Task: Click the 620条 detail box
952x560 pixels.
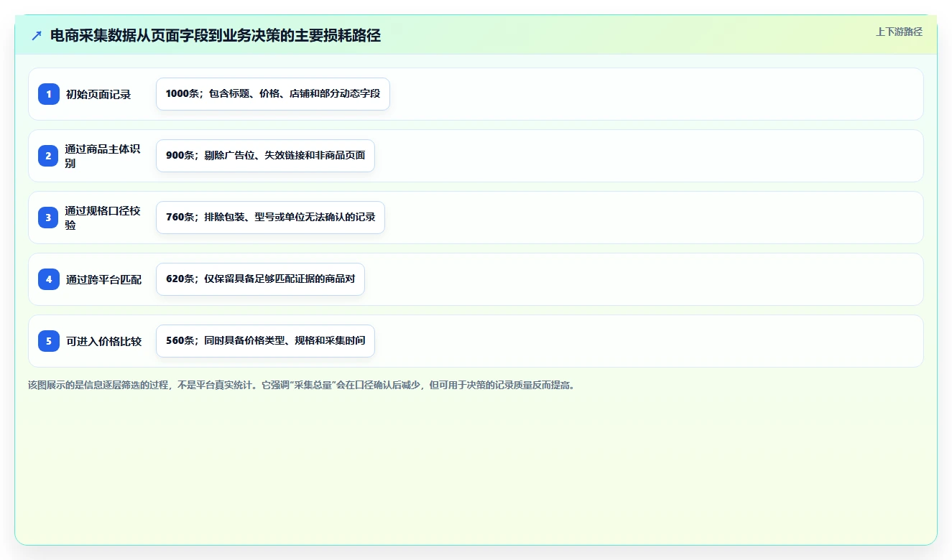Action: coord(260,279)
